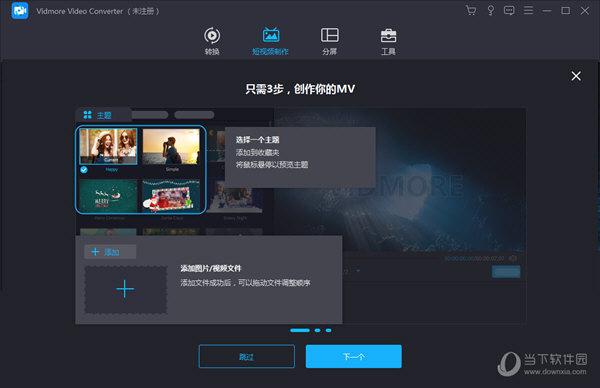Screen dimensions: 600x388
Task: Click the 跳过 skip button
Action: point(247,357)
